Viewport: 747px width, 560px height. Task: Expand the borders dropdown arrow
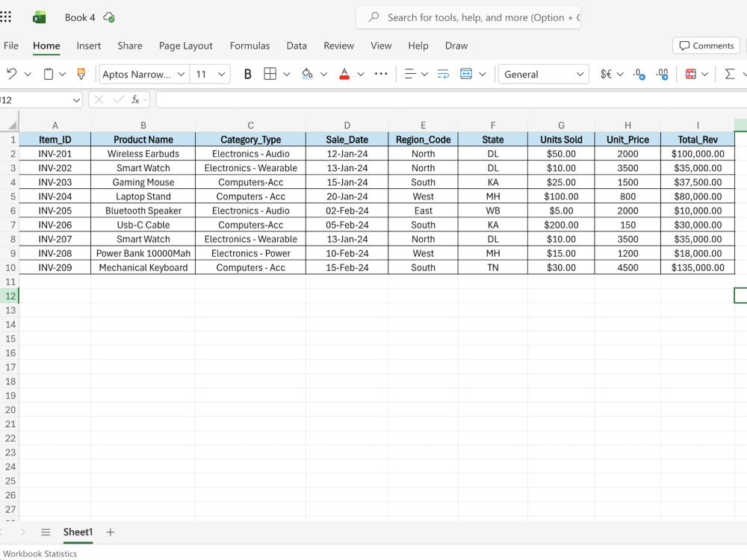click(x=286, y=74)
